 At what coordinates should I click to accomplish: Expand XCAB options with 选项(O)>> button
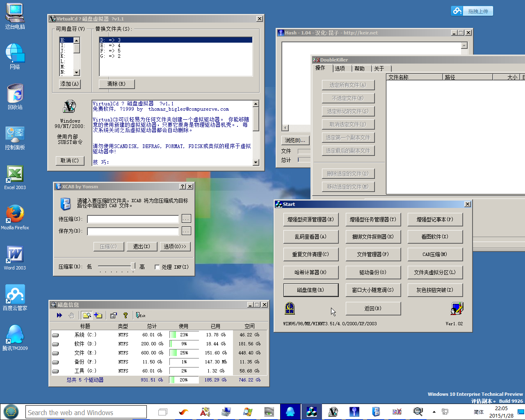pos(175,247)
